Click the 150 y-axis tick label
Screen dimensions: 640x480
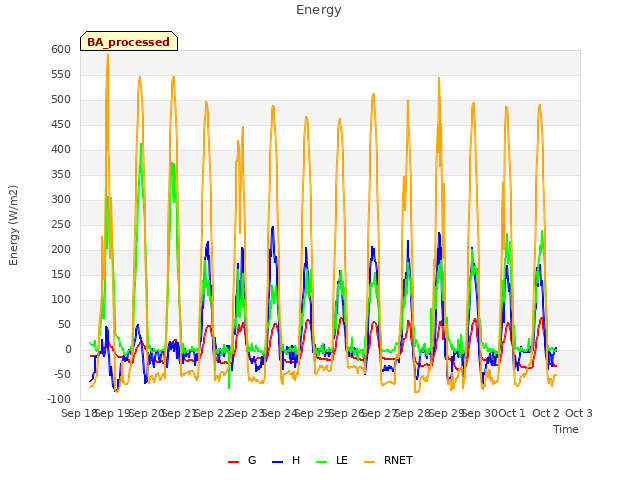(x=61, y=274)
